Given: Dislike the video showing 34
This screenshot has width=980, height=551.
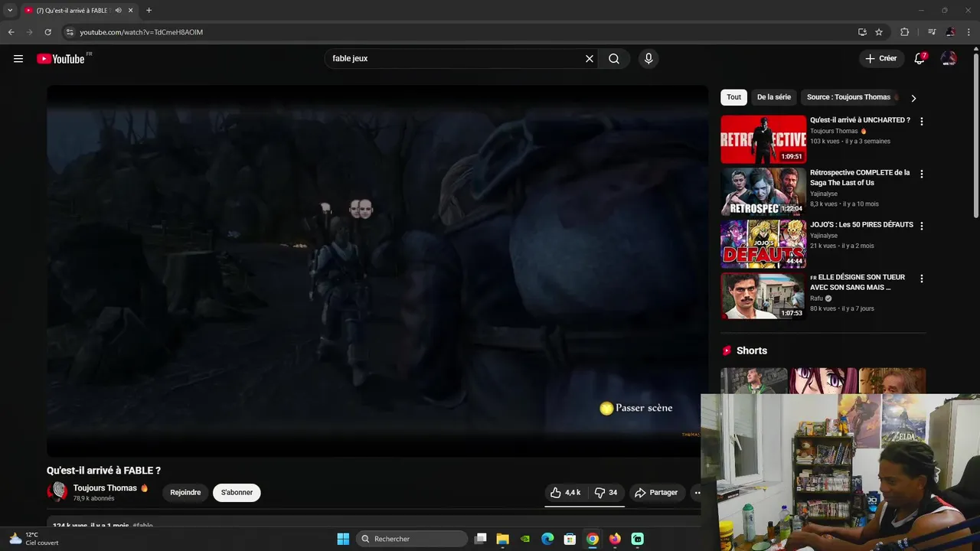Looking at the screenshot, I should (606, 493).
